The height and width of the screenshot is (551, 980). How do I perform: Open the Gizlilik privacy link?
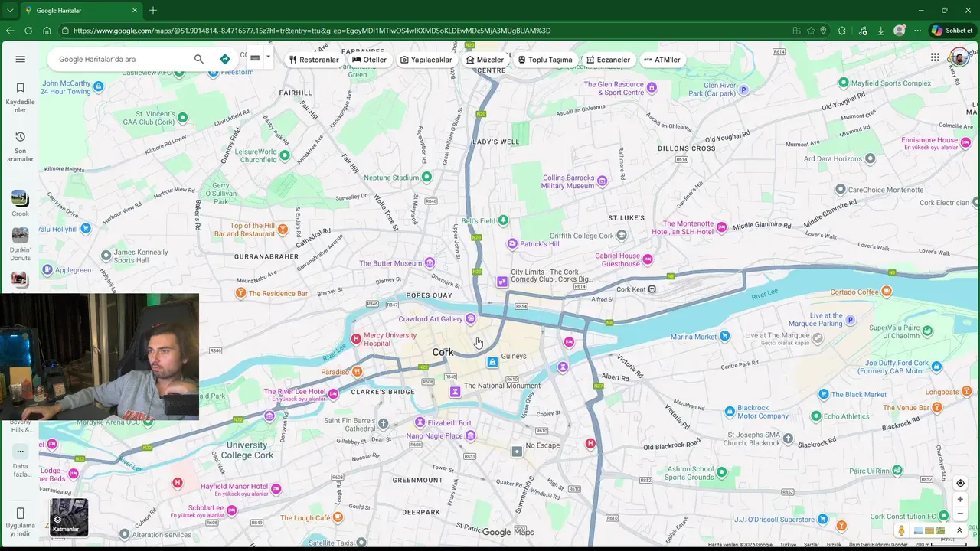click(x=834, y=545)
